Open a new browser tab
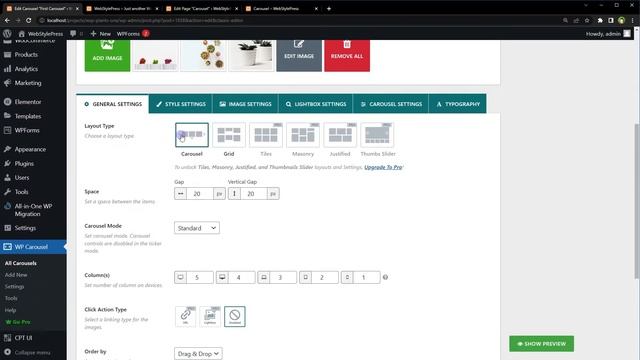Image resolution: width=640 pixels, height=360 pixels. point(329,8)
